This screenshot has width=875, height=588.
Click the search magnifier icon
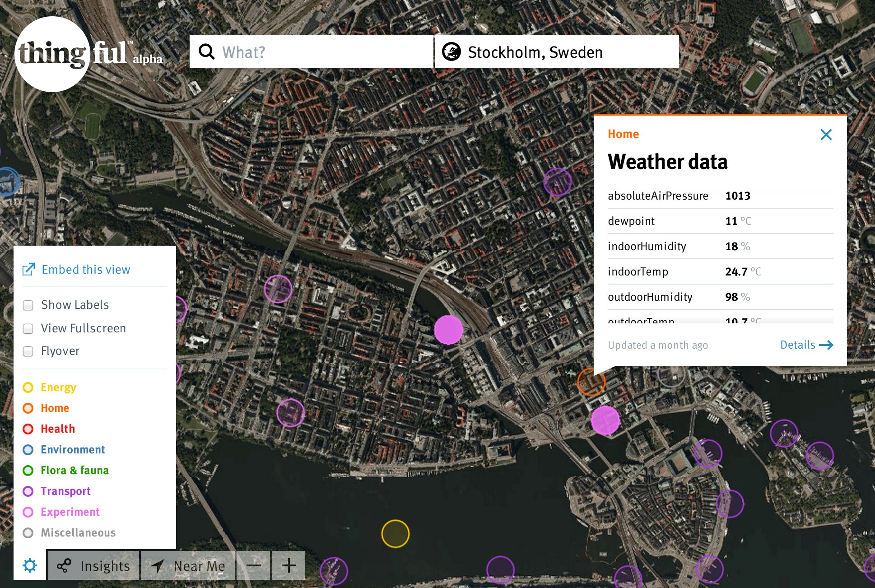pyautogui.click(x=206, y=52)
